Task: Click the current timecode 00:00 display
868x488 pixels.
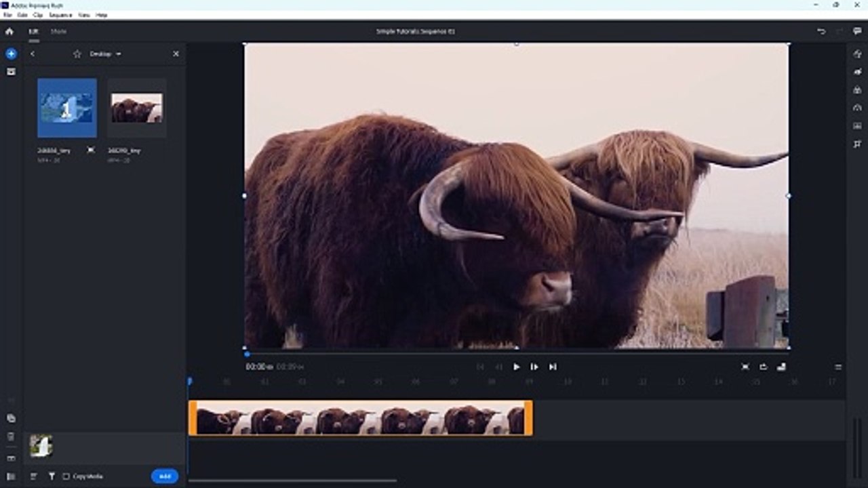Action: [x=259, y=367]
